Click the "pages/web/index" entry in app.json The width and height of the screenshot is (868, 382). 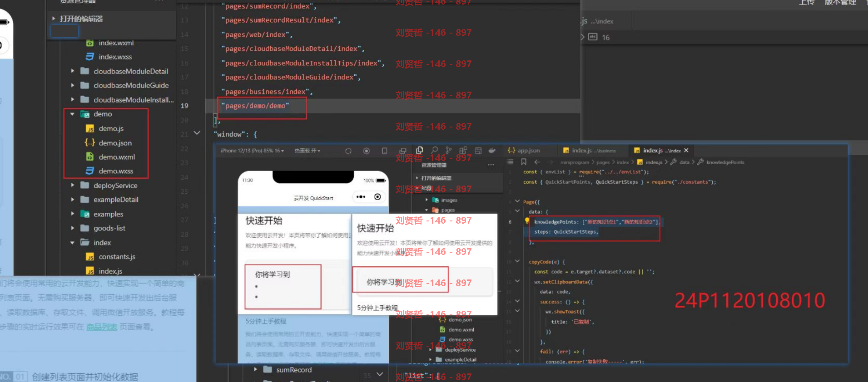tap(254, 34)
